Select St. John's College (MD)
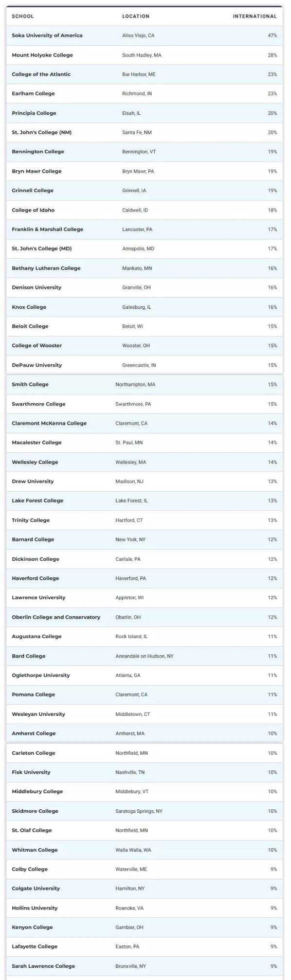The width and height of the screenshot is (291, 980). coord(42,249)
